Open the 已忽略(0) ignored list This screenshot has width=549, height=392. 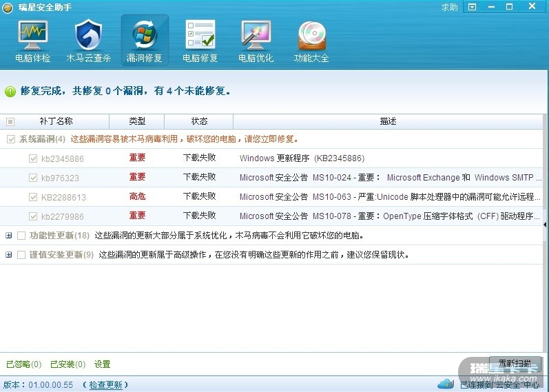click(x=24, y=364)
